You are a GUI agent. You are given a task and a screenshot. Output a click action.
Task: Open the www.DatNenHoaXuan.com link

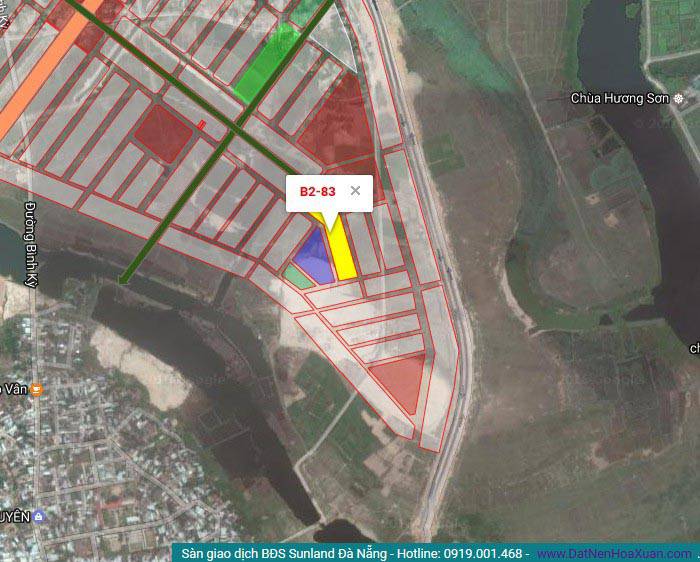613,553
